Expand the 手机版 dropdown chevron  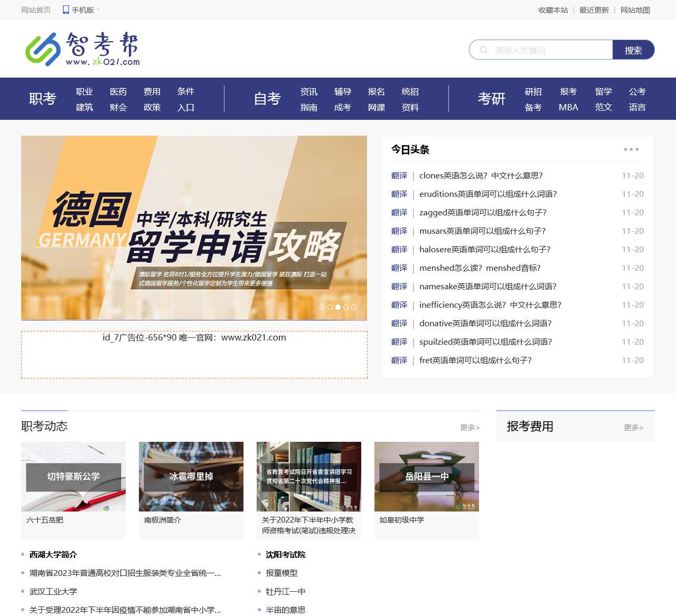tap(98, 8)
